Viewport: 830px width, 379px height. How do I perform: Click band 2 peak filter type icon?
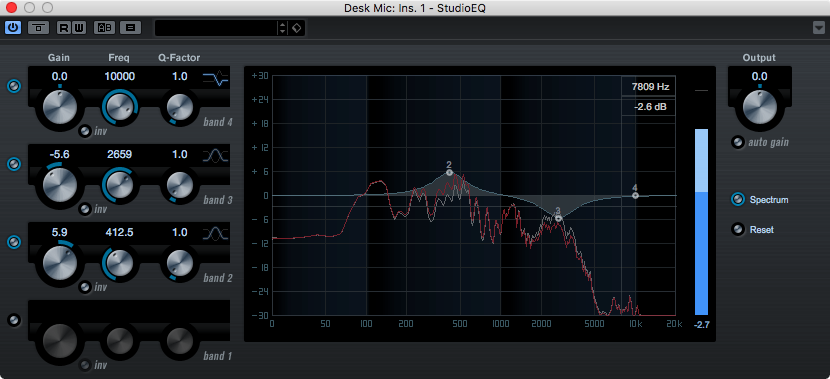[x=215, y=233]
